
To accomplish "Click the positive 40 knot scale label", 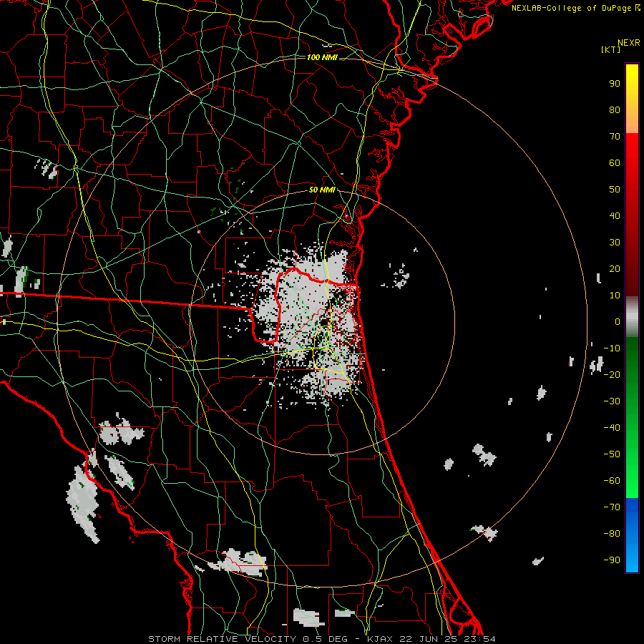I will tap(615, 216).
